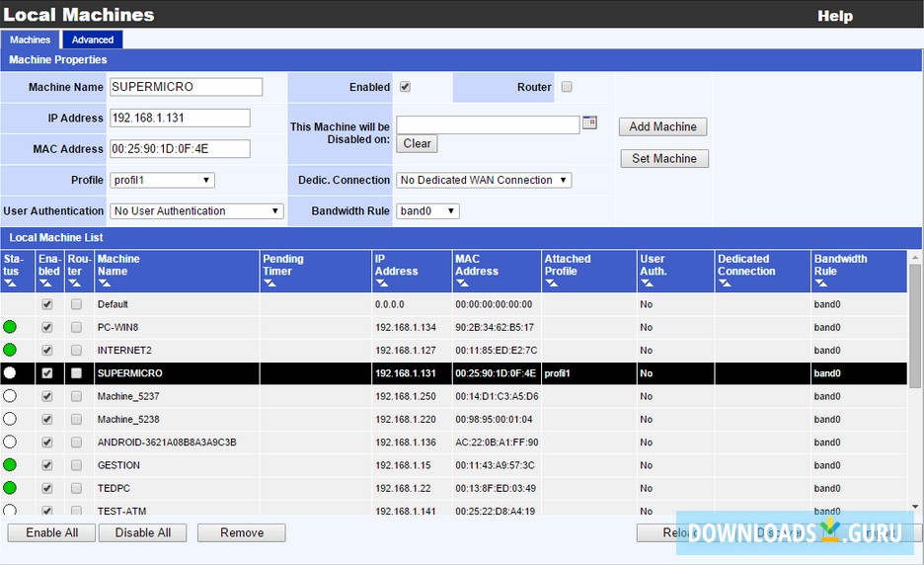This screenshot has height=565, width=924.
Task: Click the green status indicator for PC-WIN8
Action: (x=10, y=327)
